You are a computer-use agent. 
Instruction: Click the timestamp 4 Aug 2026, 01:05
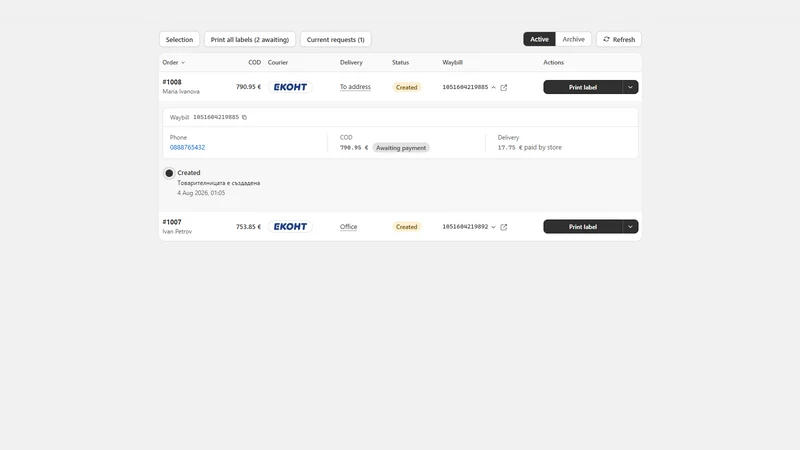[201, 193]
